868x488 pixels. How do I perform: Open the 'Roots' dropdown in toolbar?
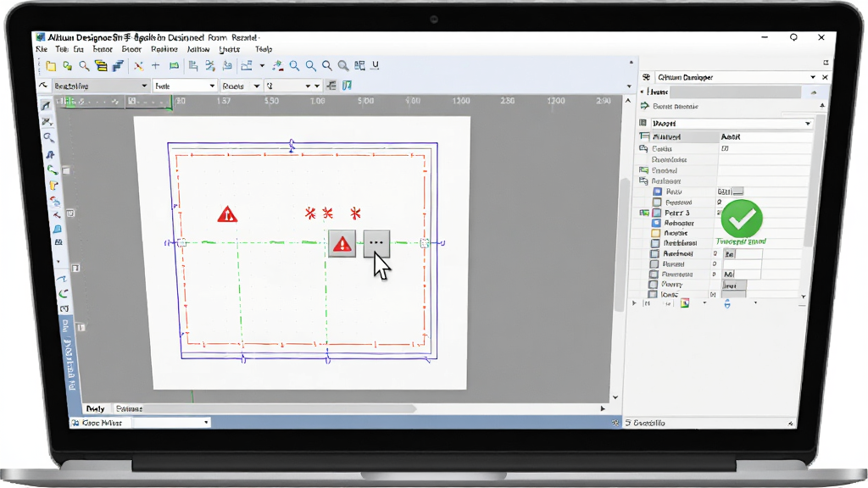(241, 86)
